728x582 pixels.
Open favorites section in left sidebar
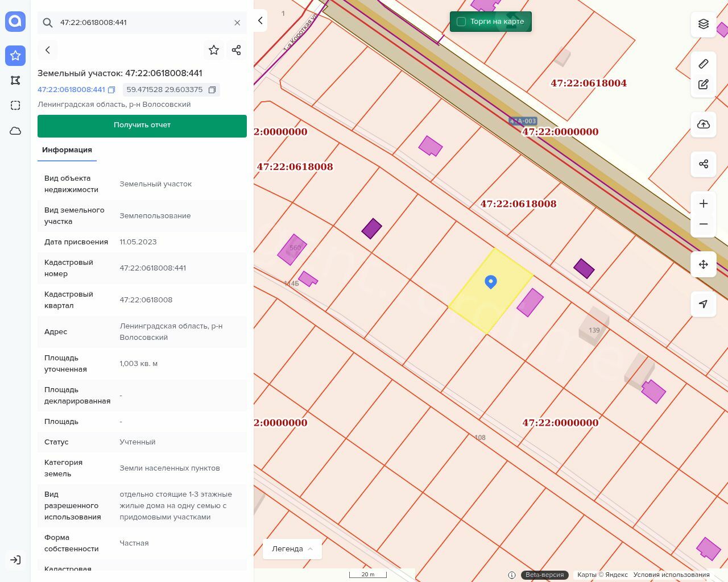pos(15,55)
